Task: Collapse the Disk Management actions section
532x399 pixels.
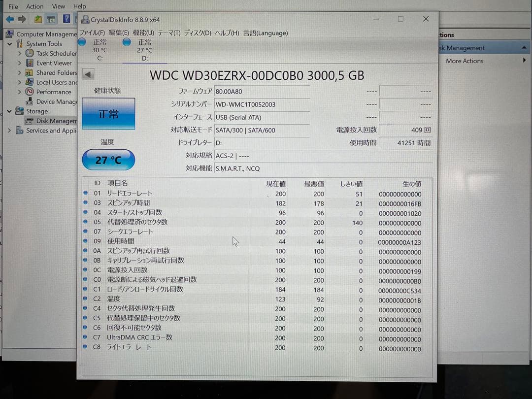Action: pyautogui.click(x=524, y=48)
